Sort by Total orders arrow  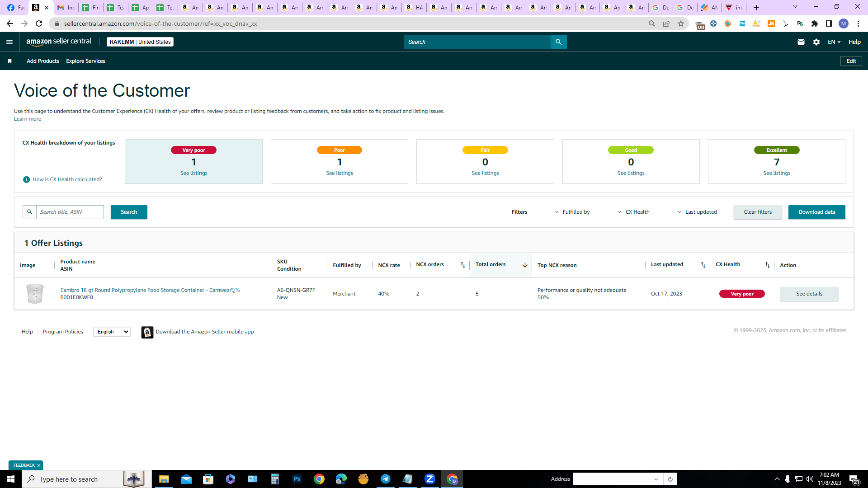(524, 265)
